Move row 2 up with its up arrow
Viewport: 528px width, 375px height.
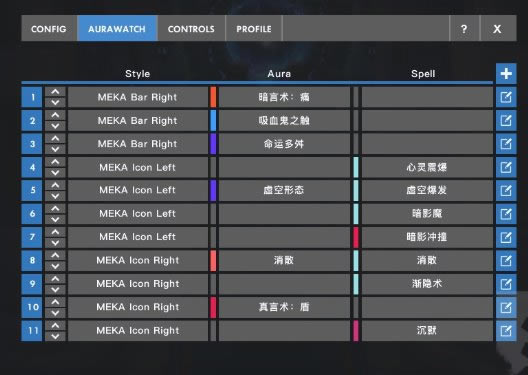point(55,115)
